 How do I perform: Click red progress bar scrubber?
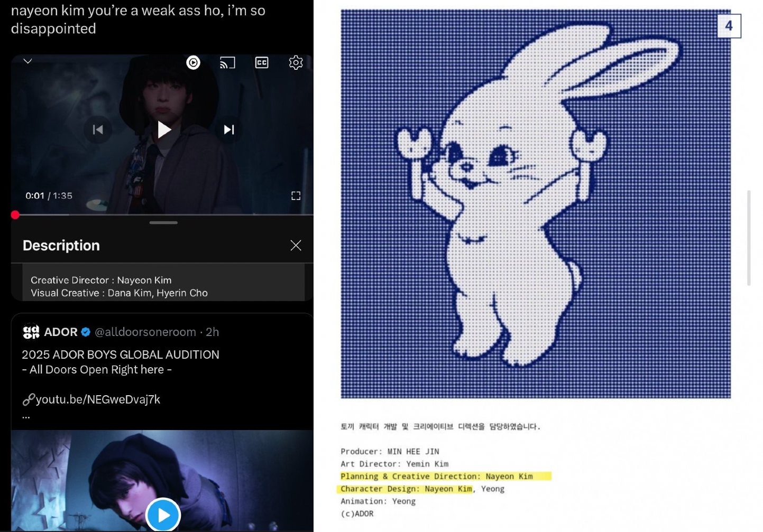tap(15, 214)
